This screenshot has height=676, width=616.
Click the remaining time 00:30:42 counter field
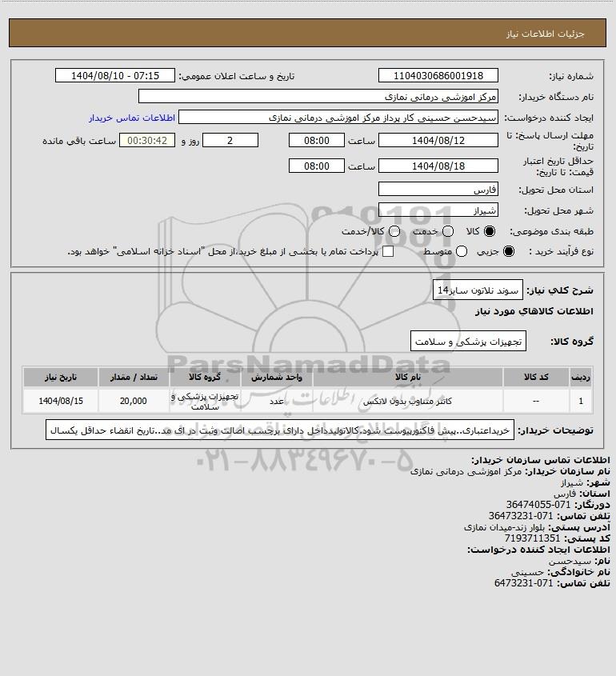click(147, 141)
